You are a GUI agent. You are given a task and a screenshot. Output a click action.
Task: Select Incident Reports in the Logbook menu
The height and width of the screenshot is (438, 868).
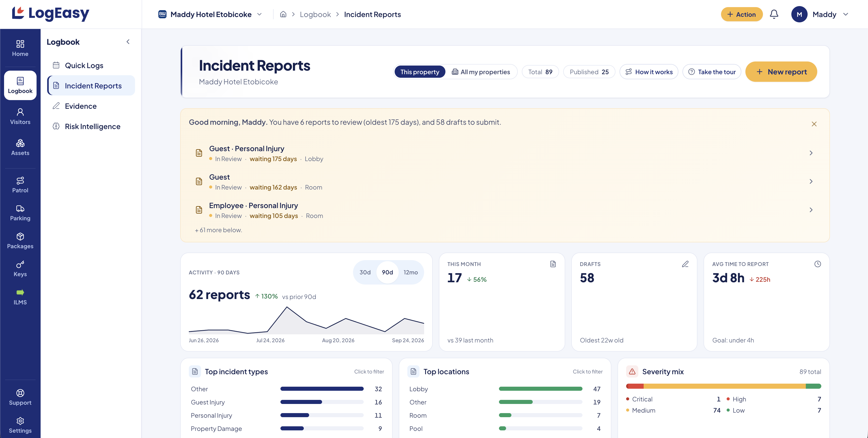[x=91, y=86]
